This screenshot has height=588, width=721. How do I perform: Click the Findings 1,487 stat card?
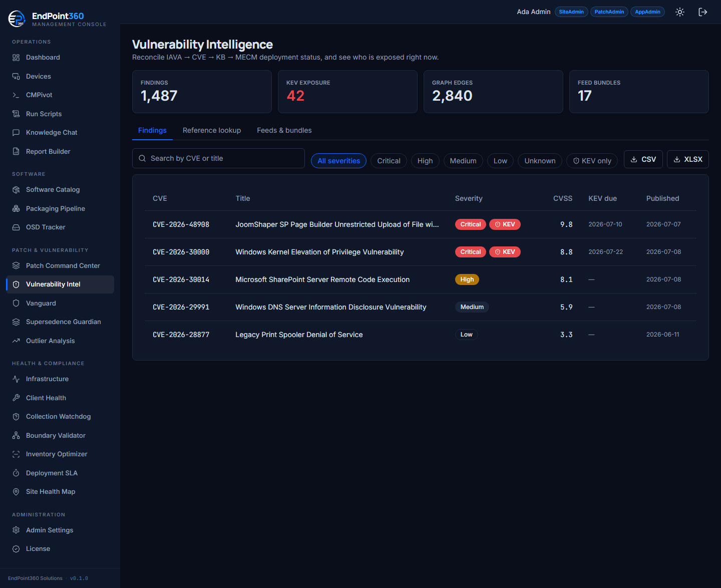(202, 92)
